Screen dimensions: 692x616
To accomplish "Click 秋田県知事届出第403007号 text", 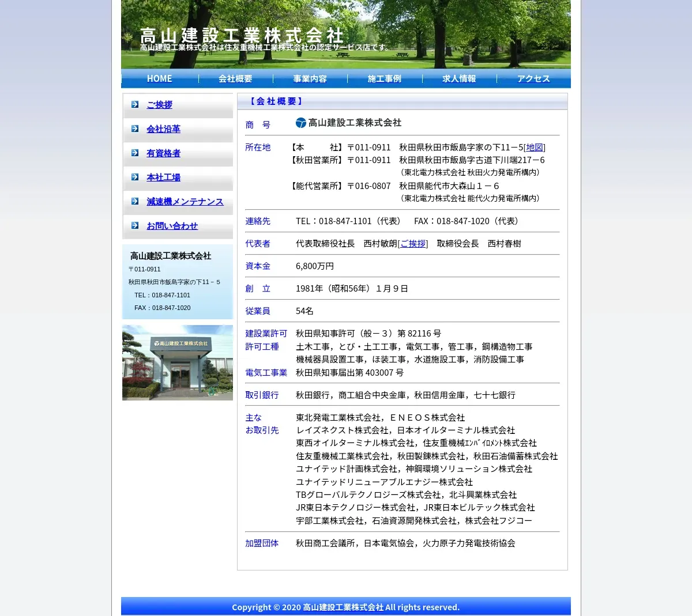I will 349,372.
